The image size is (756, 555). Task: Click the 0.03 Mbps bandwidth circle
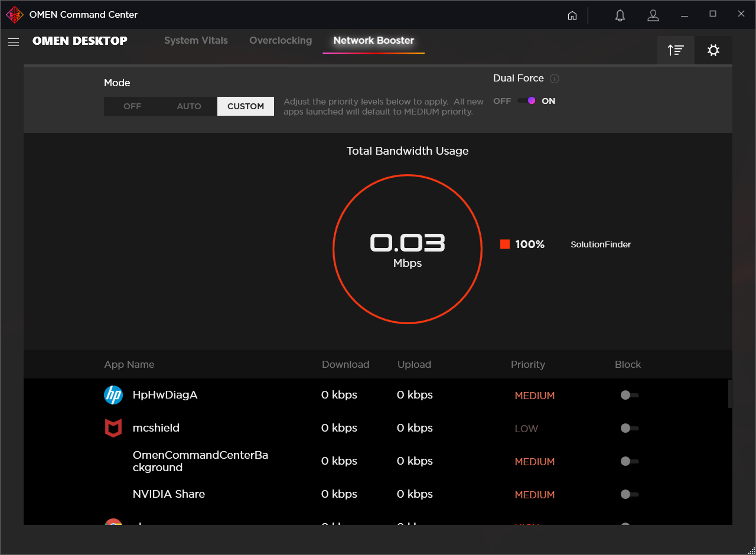tap(408, 249)
